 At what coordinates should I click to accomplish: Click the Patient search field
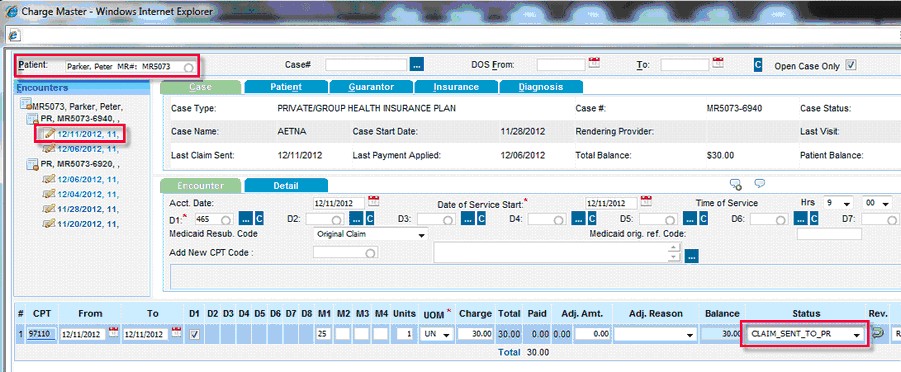[x=130, y=67]
